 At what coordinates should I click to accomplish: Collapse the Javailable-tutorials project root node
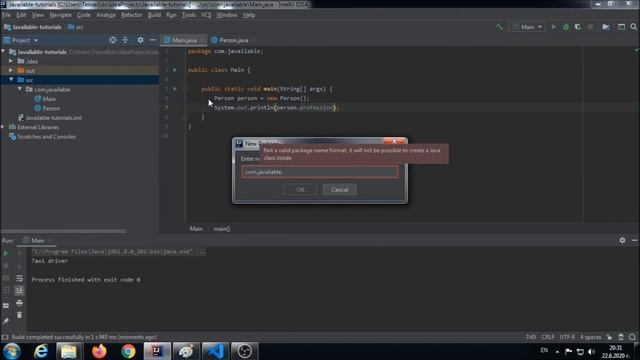pyautogui.click(x=4, y=51)
